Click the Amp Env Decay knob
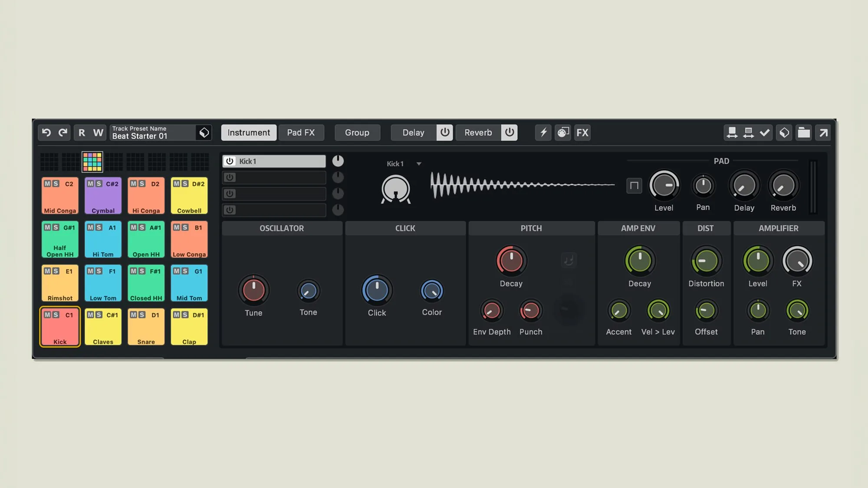This screenshot has height=488, width=868. coord(640,261)
